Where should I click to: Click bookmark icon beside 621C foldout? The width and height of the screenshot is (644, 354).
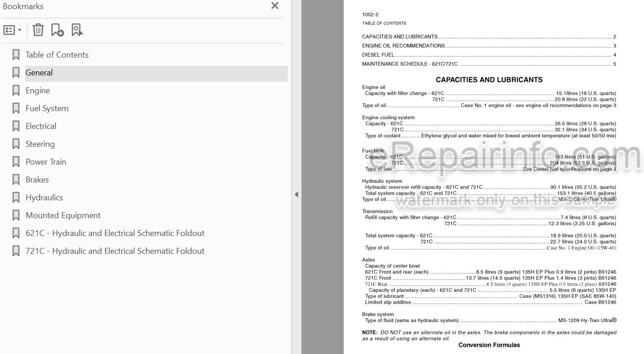(x=16, y=233)
